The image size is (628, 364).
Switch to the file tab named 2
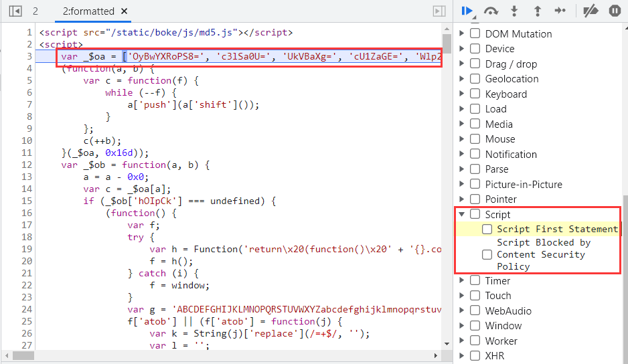pos(35,11)
